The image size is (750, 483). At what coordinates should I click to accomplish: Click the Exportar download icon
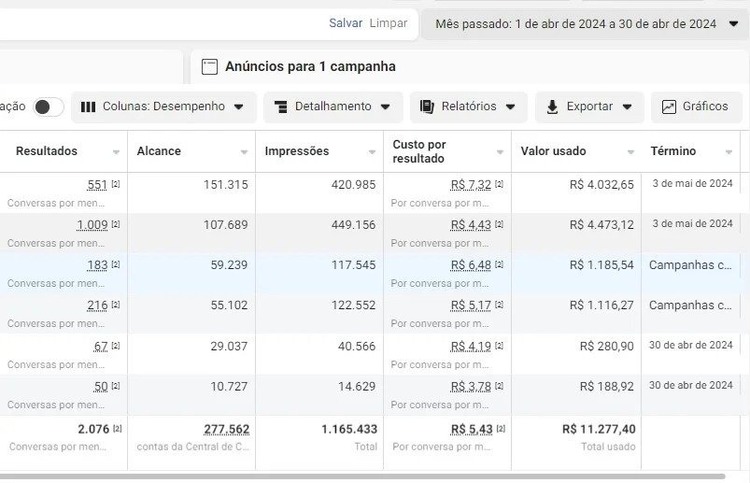pos(553,107)
